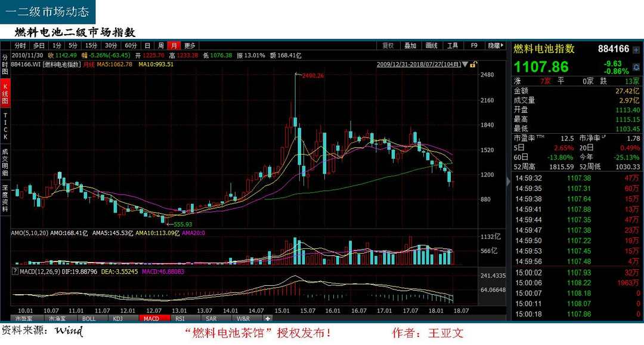This screenshot has width=644, height=345.
Task: Open the 更多 more periods menu
Action: 190,45
